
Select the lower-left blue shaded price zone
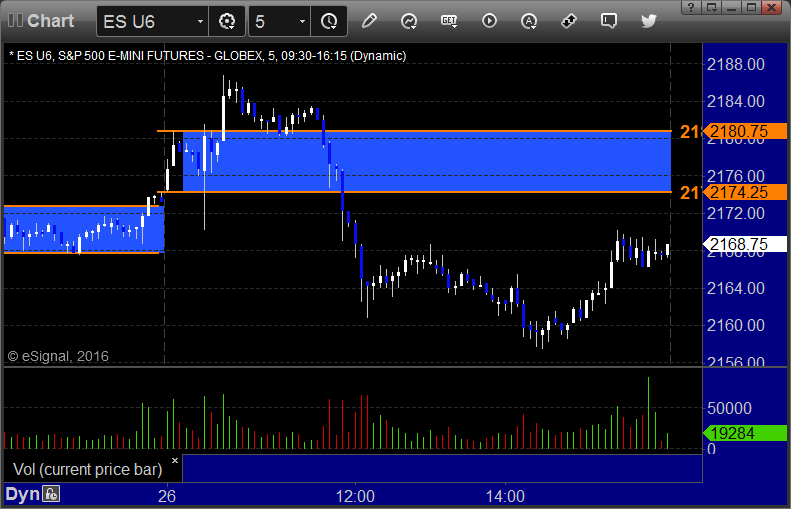point(84,229)
